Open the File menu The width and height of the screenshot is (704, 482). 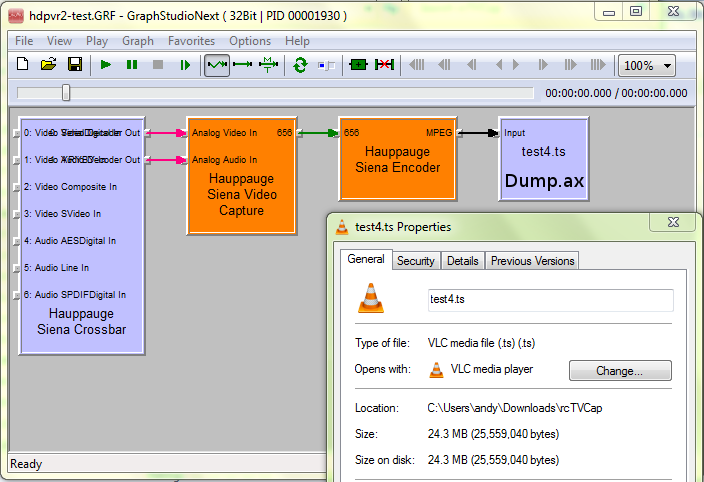[24, 41]
